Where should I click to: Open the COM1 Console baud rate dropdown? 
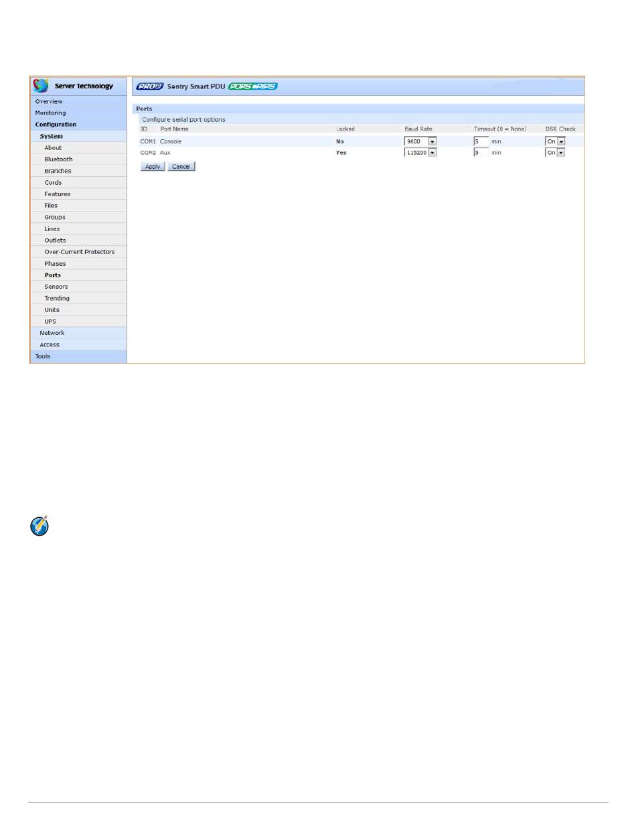[x=421, y=141]
